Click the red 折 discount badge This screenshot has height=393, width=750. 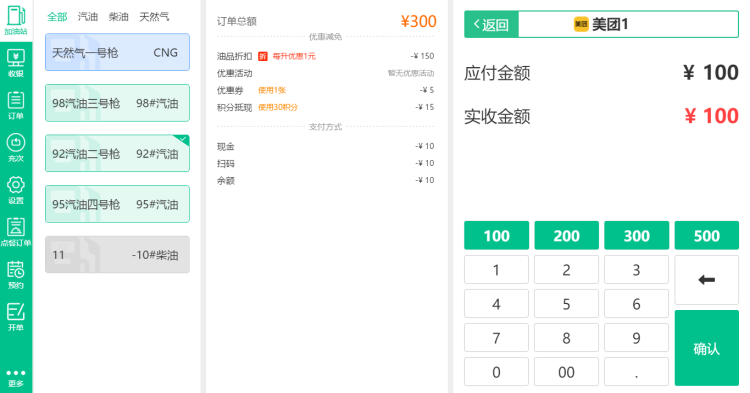click(263, 56)
